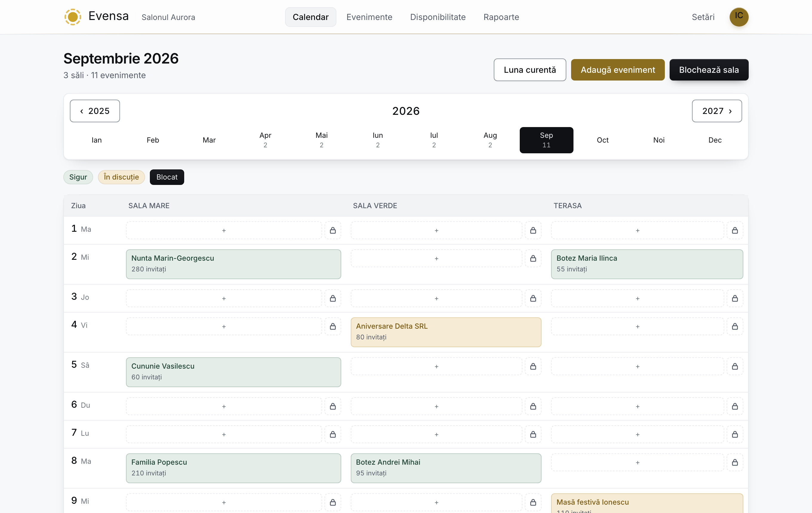Viewport: 812px width, 513px height.
Task: Open Aniversare Delta SRL event
Action: click(x=446, y=332)
